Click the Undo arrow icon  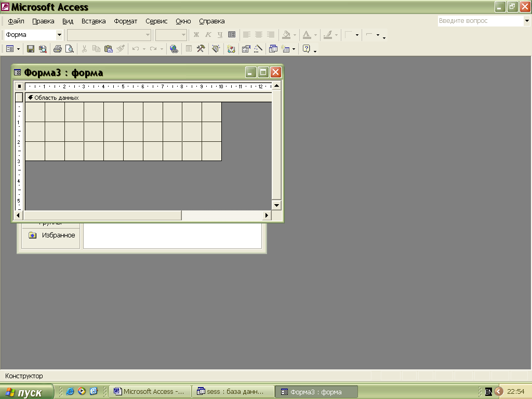[x=136, y=49]
